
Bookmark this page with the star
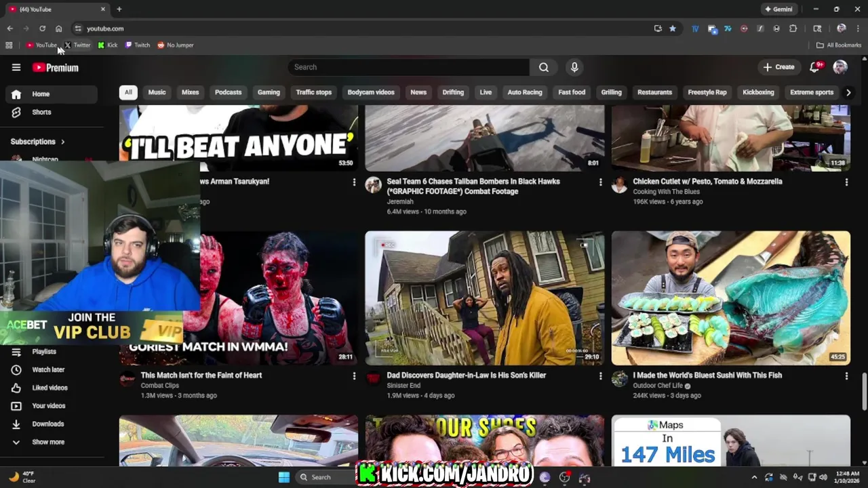[x=673, y=28]
